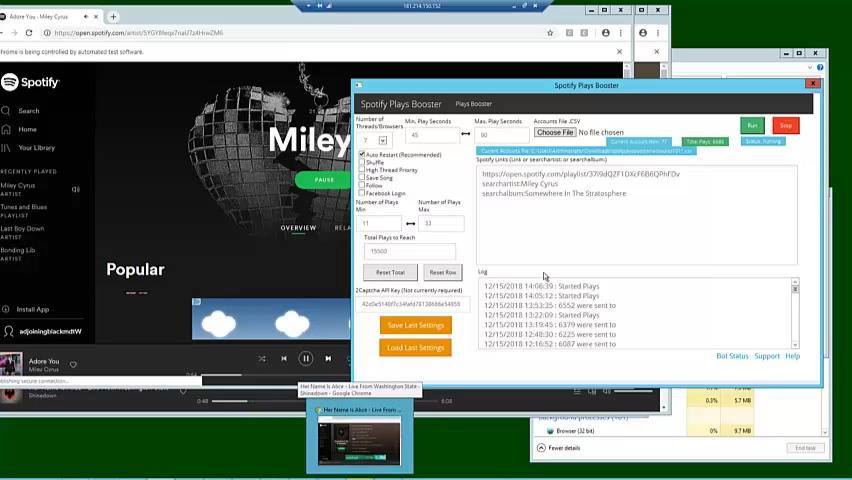Open the Help link
This screenshot has width=852, height=480.
(792, 356)
